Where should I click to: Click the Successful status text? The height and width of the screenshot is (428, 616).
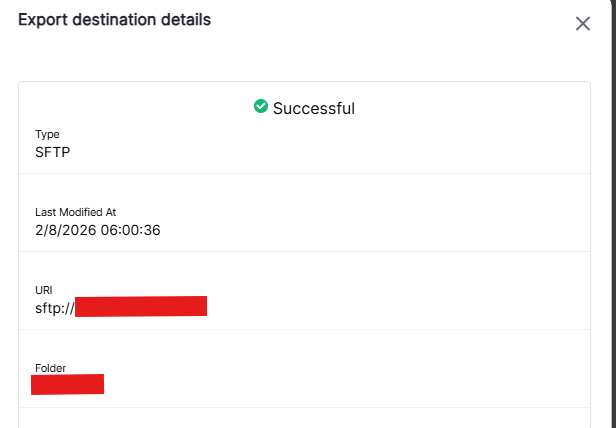point(313,108)
